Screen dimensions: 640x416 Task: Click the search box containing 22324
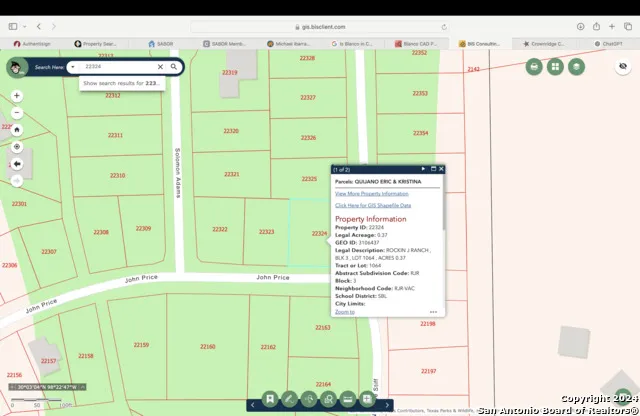pos(118,67)
